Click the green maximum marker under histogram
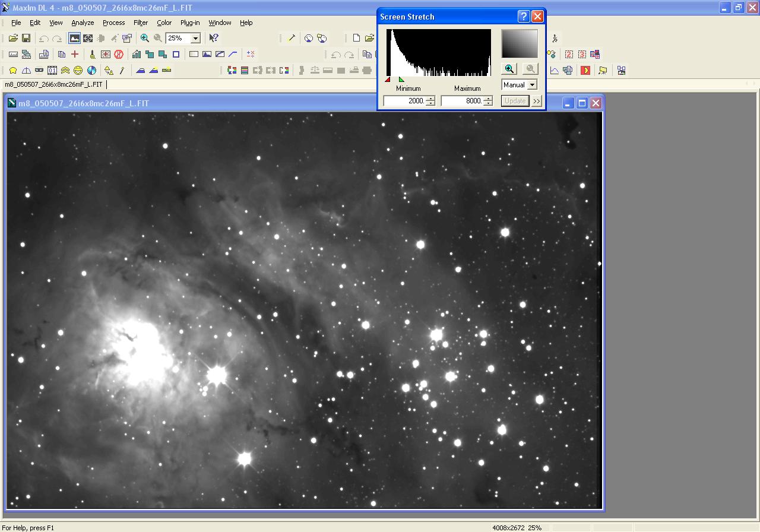Screen dimensions: 760x532 401,80
